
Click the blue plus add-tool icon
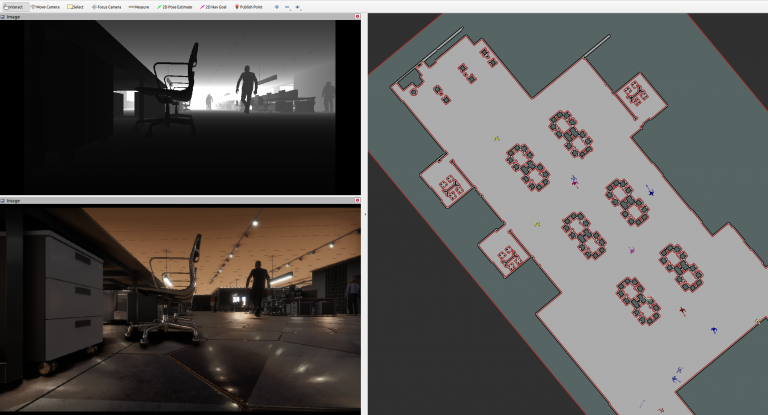277,7
